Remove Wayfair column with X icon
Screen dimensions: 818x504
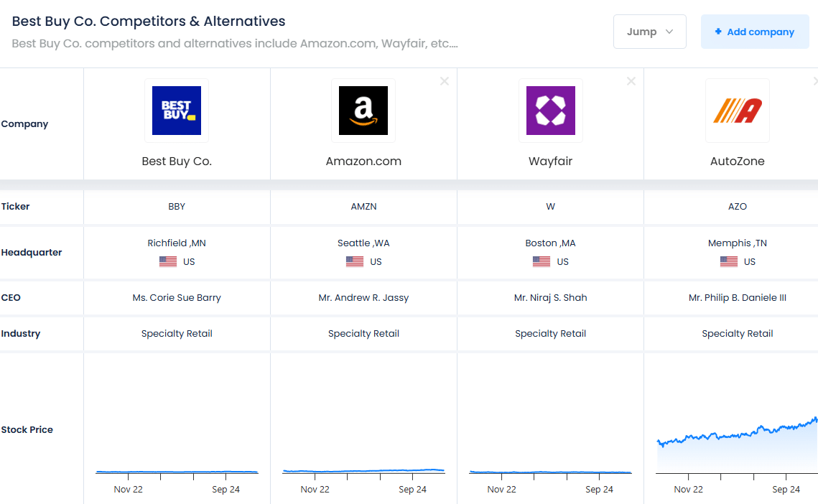[x=631, y=81]
